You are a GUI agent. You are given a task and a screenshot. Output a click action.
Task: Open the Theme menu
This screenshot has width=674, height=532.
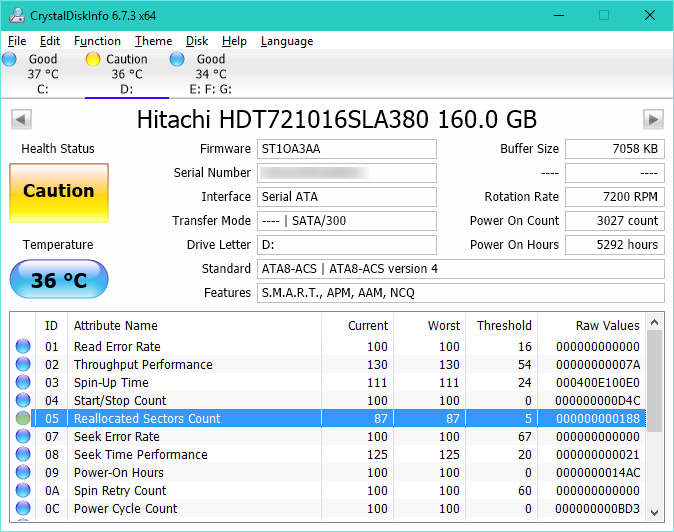[x=153, y=41]
